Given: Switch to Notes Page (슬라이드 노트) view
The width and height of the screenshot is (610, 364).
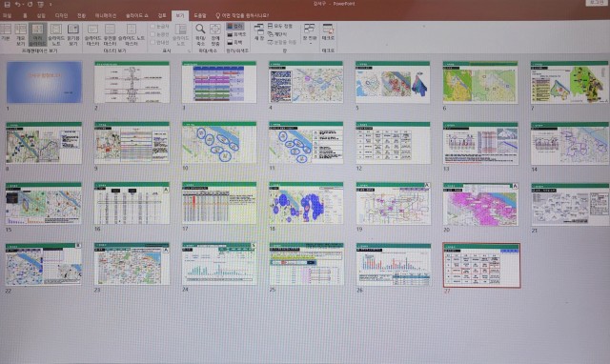Looking at the screenshot, I should tap(56, 34).
